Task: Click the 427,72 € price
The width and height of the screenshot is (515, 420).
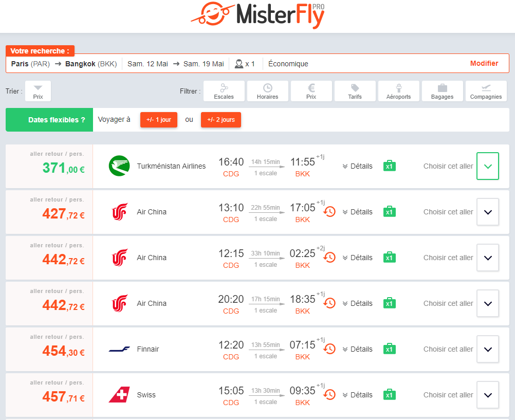Action: coord(63,214)
